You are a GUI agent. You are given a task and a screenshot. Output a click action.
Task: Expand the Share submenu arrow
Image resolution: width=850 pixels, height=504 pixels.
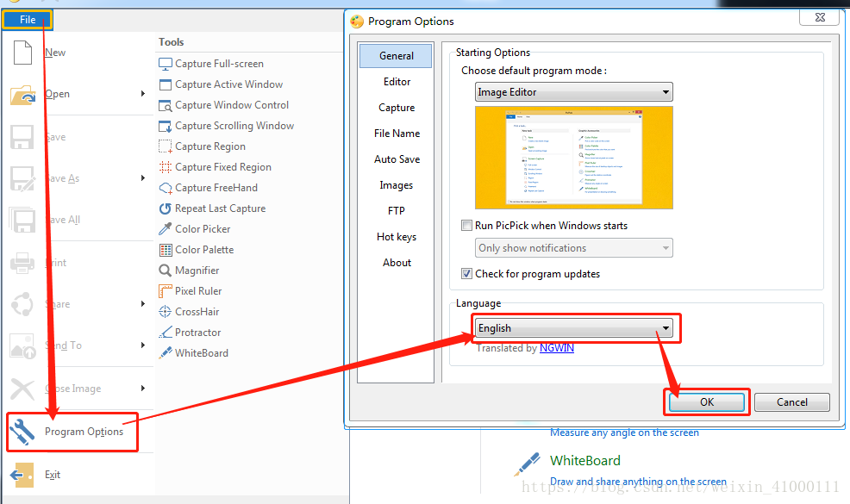coord(143,304)
